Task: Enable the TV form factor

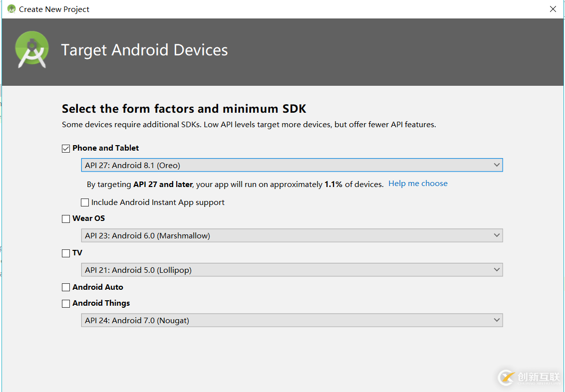Action: (x=65, y=253)
